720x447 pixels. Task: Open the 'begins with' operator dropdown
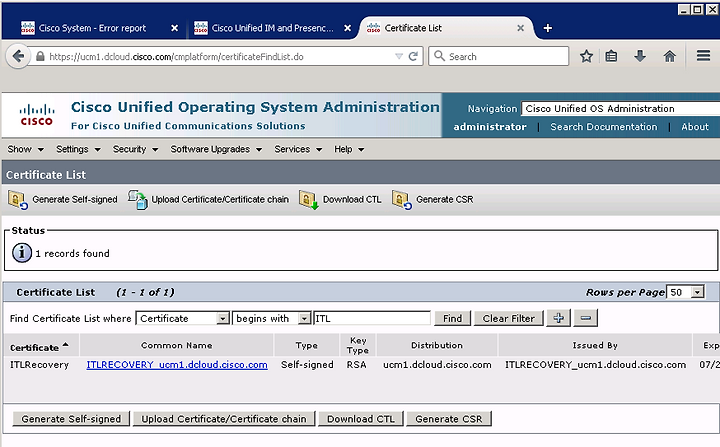[272, 318]
